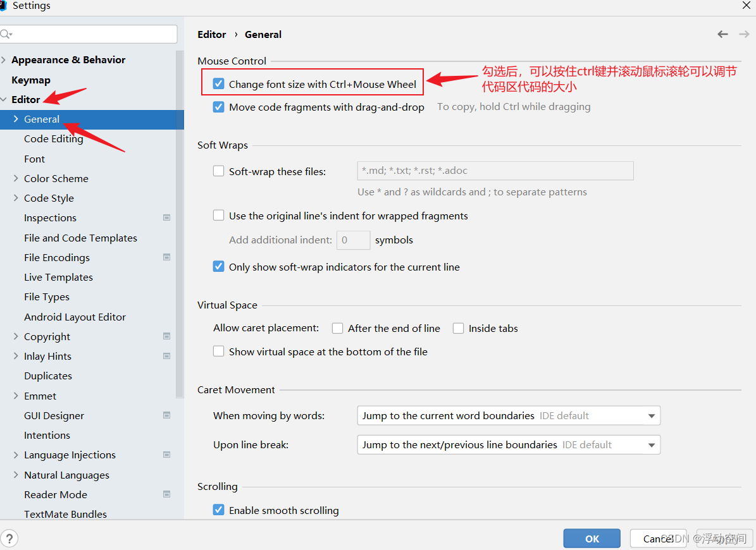Expand the General node chevron
The image size is (756, 550).
click(16, 119)
